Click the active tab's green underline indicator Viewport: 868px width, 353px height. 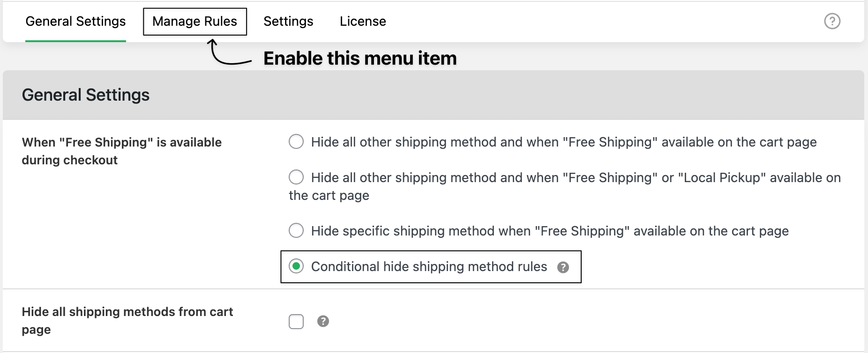75,40
